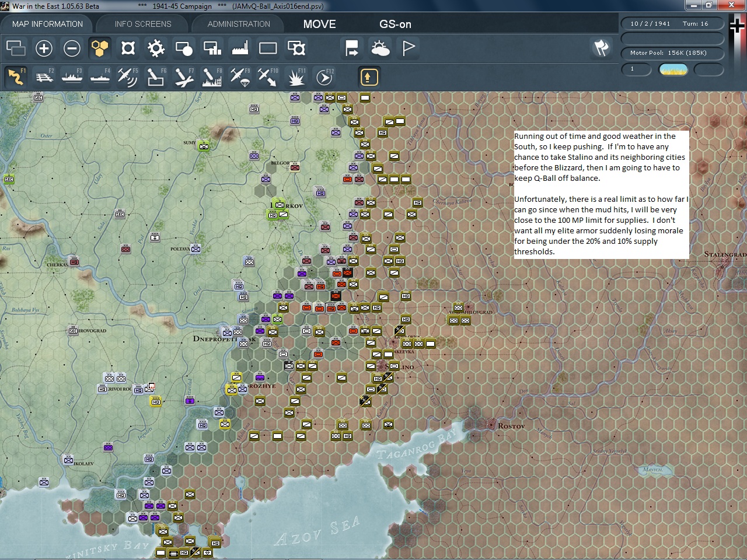Click the pennant flag outline icon
The width and height of the screenshot is (747, 560).
click(409, 48)
